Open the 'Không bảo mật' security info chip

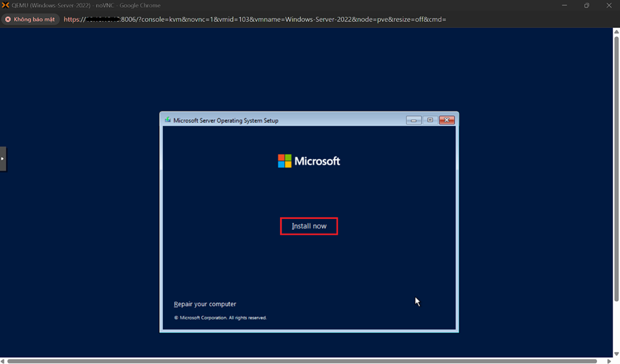click(x=30, y=19)
